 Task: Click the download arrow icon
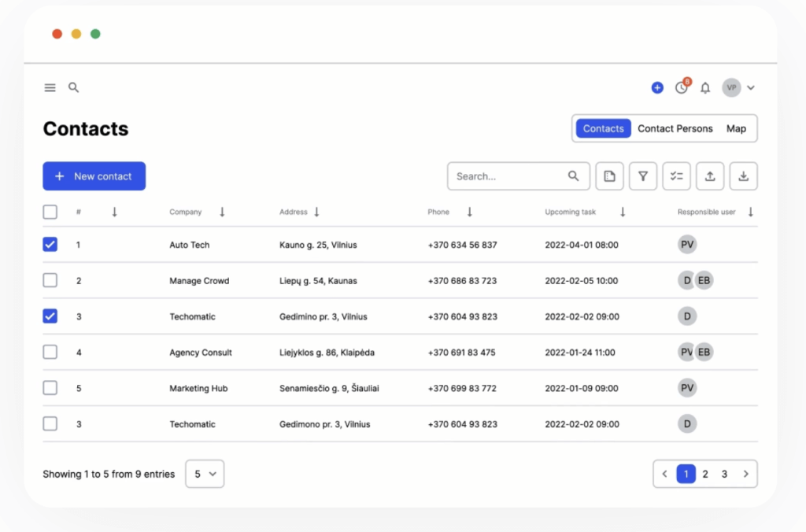tap(743, 176)
